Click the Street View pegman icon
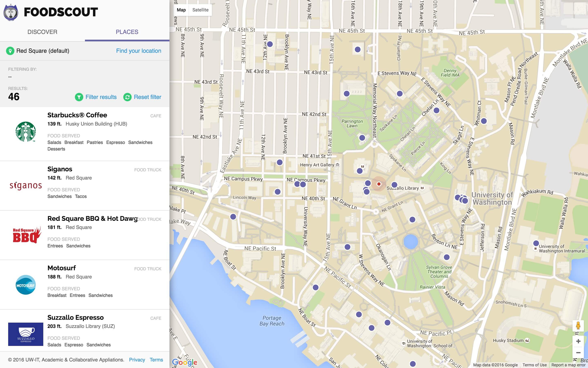 (x=578, y=326)
